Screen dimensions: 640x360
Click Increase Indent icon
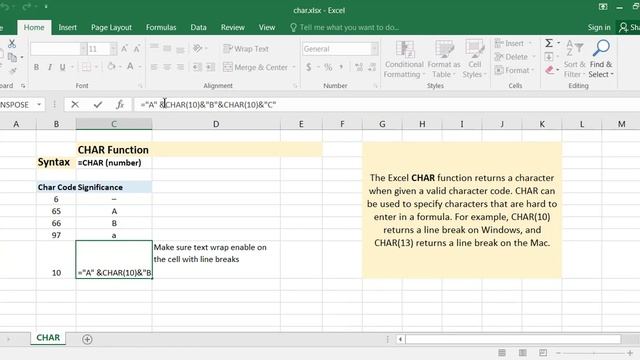210,67
